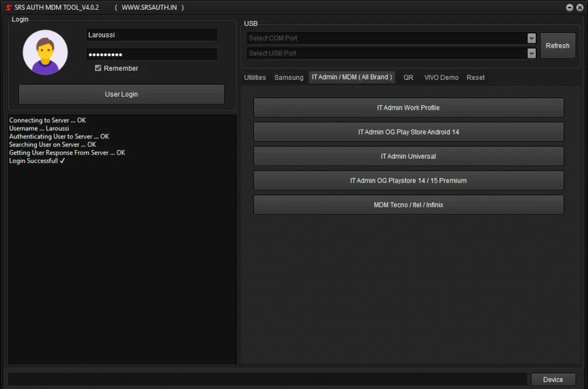This screenshot has height=389, width=588.
Task: Click 'Getting User Response From Server ... OK' line
Action: pos(67,153)
